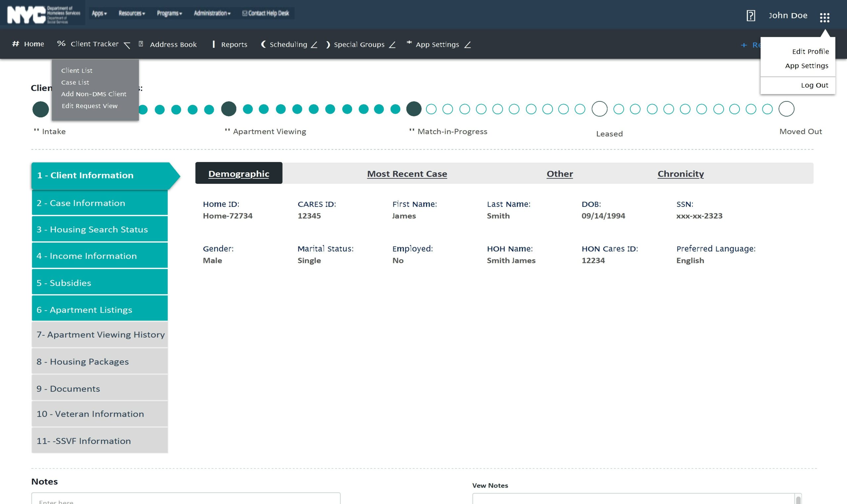Click the Log Out option
The width and height of the screenshot is (847, 504).
(x=814, y=85)
